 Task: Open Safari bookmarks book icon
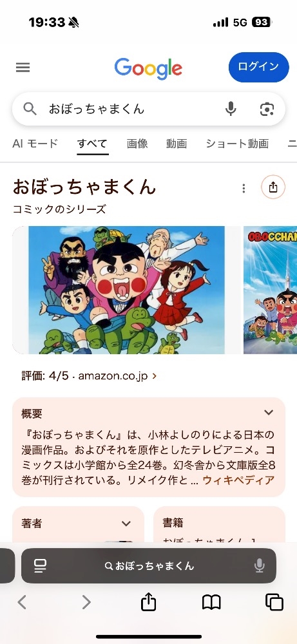[x=211, y=603]
